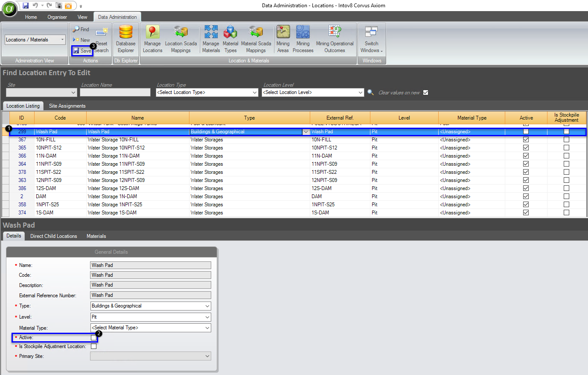Screen dimensions: 588x375
Task: Open the Site filter dropdown
Action: click(x=73, y=93)
